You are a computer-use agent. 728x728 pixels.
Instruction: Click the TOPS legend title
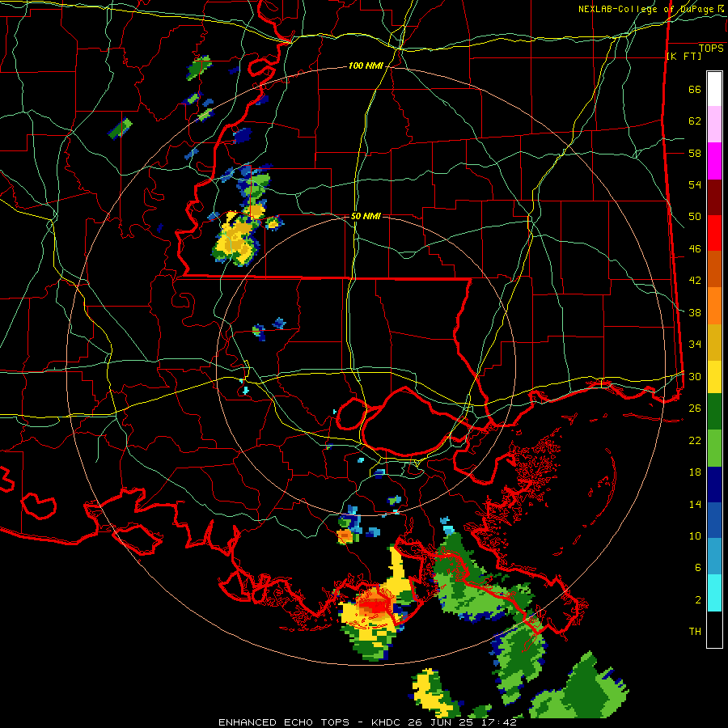[x=711, y=48]
